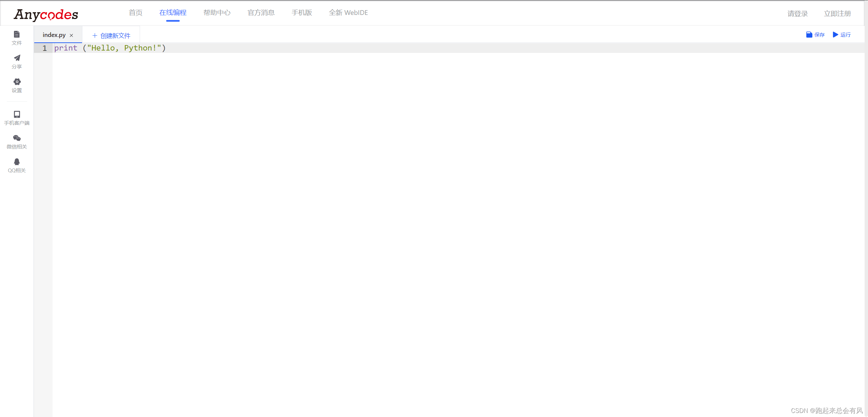Screen dimensions: 868x417
Task: Switch to 手机版 in the navigation bar
Action: coord(302,13)
